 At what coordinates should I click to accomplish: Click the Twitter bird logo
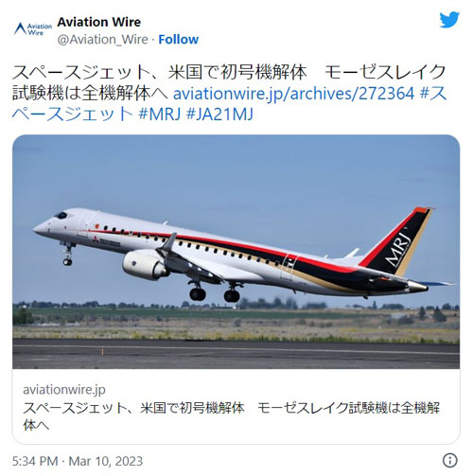(449, 20)
